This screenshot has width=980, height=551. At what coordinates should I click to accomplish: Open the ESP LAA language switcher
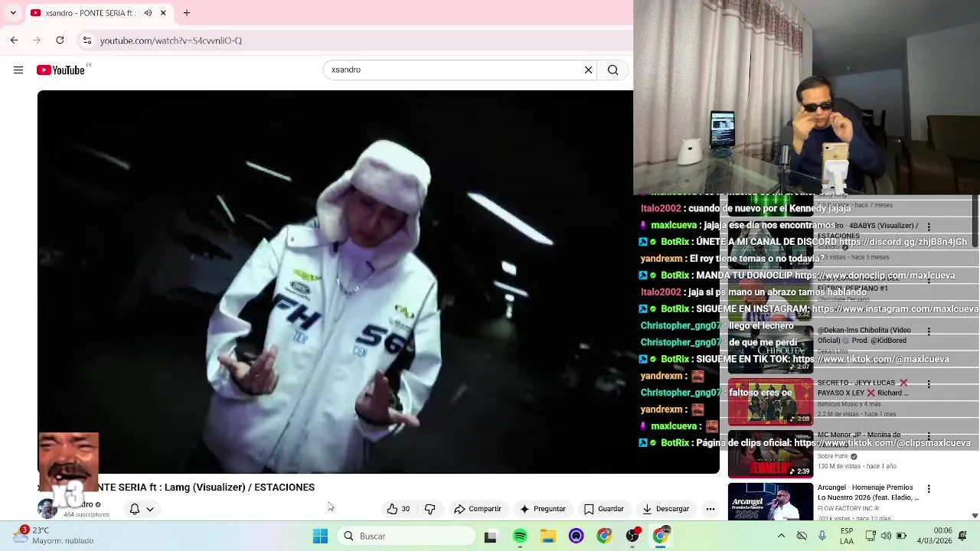click(x=847, y=536)
